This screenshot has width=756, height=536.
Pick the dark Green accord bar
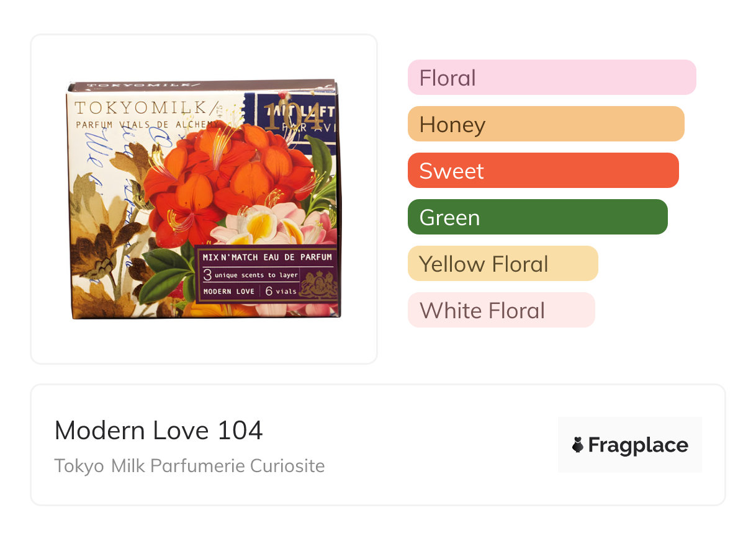538,217
